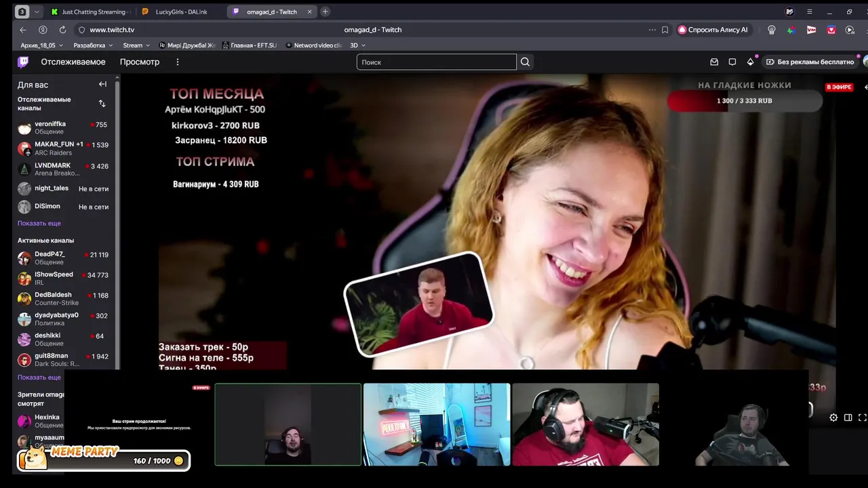Reload the page with the refresh icon
868x488 pixels.
pos(62,30)
